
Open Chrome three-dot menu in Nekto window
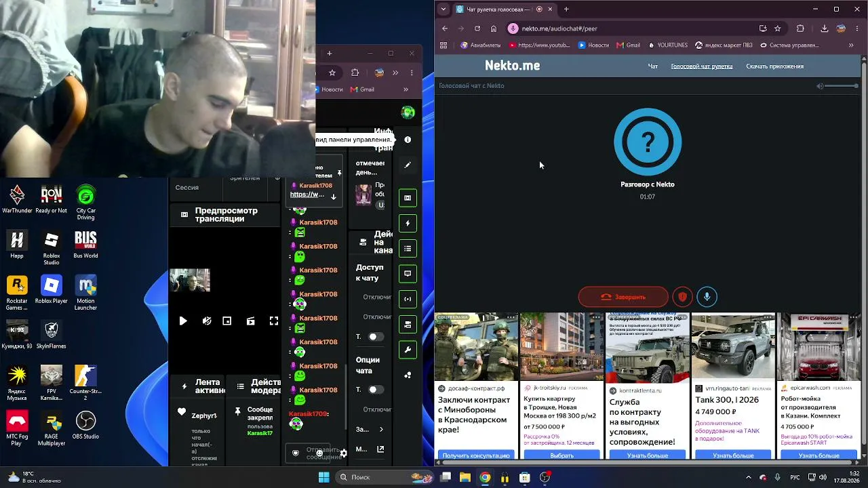click(856, 28)
